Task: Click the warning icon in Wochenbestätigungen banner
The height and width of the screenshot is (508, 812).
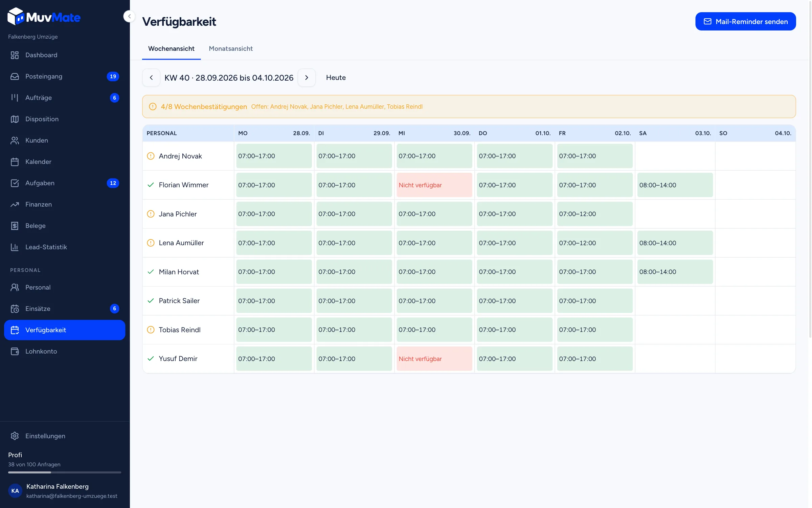Action: (x=153, y=106)
